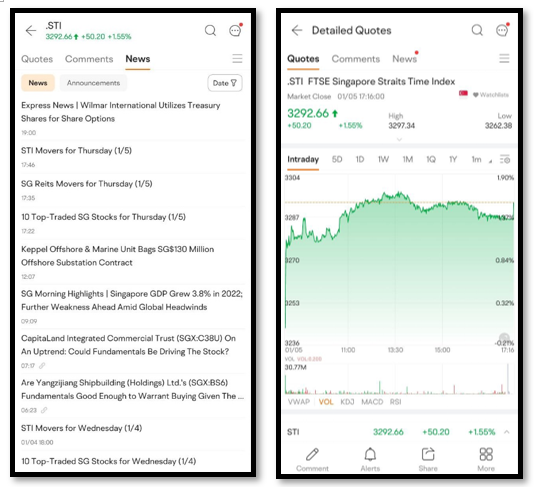
Task: Tap the Low 3262.38 value
Action: 498,126
